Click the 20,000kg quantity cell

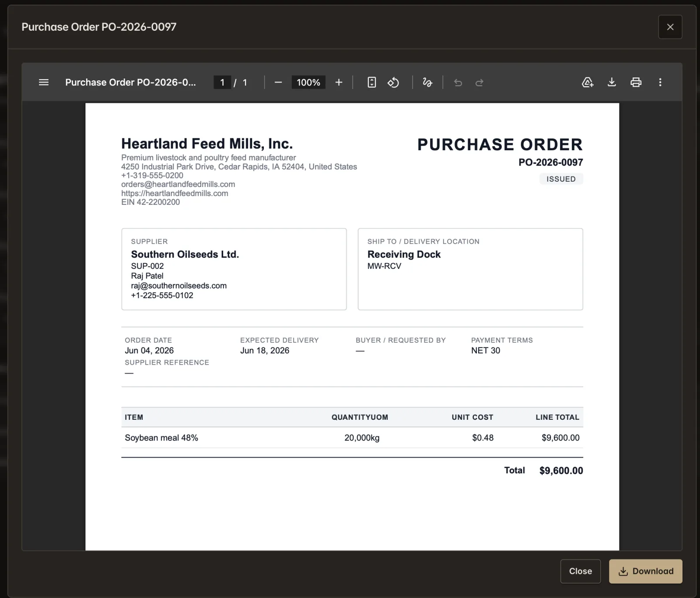tap(362, 438)
